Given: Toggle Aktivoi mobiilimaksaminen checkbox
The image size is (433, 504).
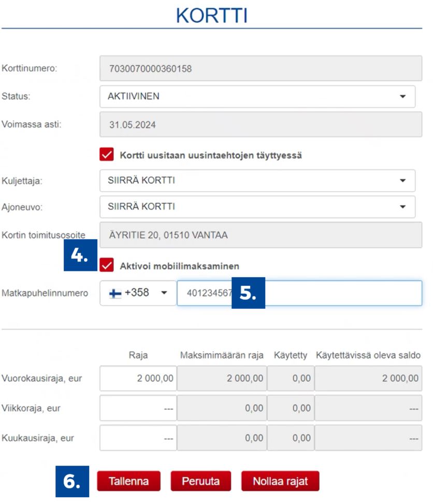Looking at the screenshot, I should (106, 265).
